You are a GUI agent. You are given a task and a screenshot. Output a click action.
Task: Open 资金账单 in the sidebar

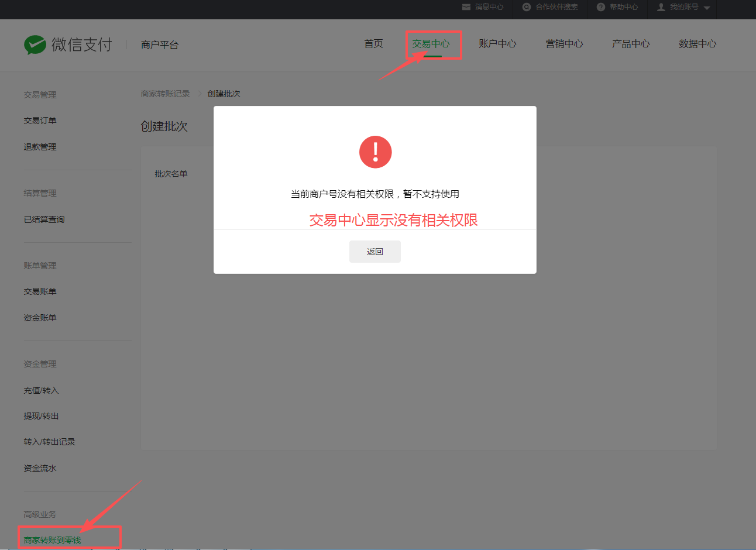[40, 318]
